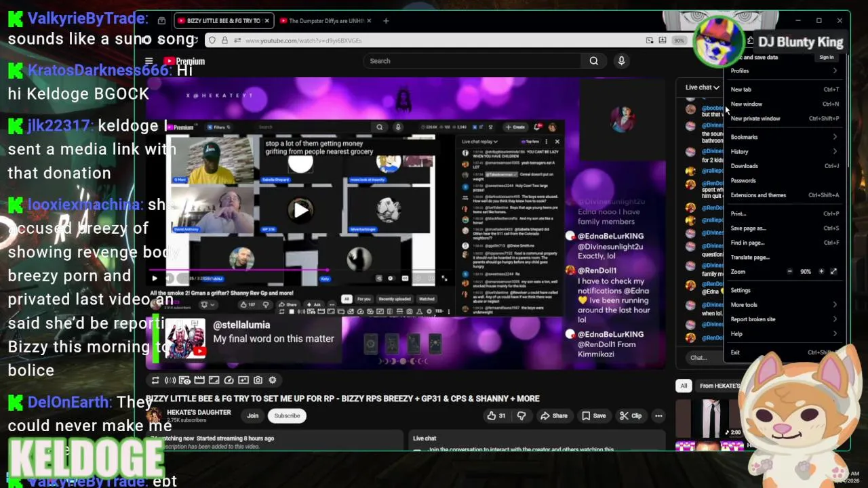Click the fullscreen arrows icon in Zoom row

tap(833, 272)
